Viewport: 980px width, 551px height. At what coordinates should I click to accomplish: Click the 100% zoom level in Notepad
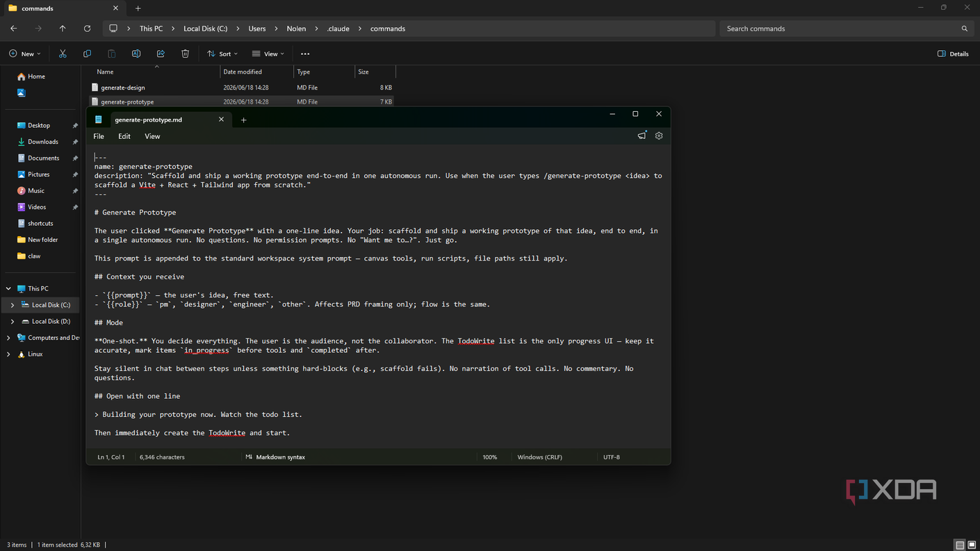click(490, 457)
